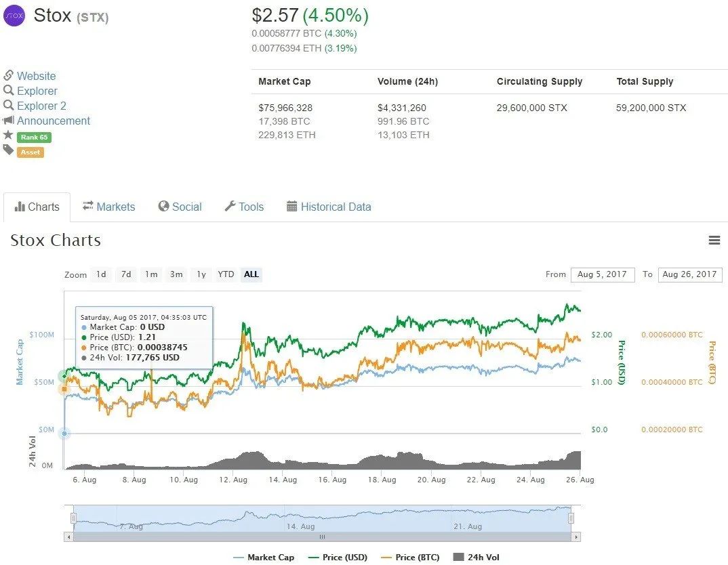The width and height of the screenshot is (728, 565).
Task: Switch to the Social tab
Action: [x=180, y=207]
